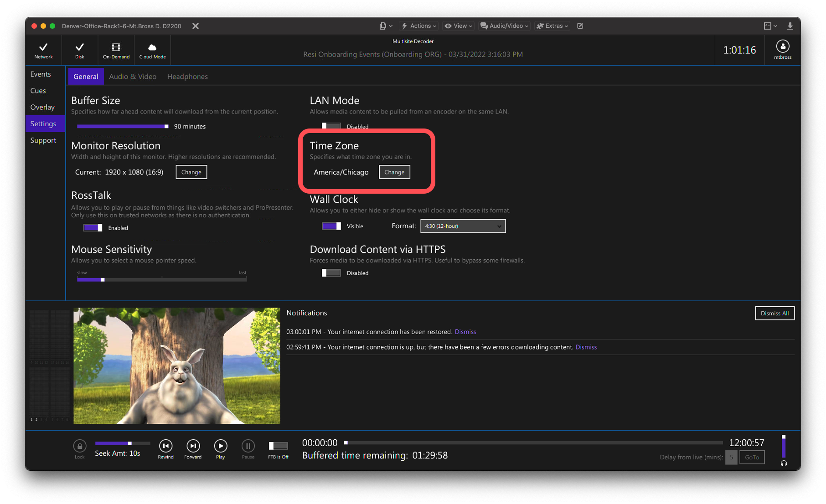Click the Network status checkmark icon

(x=43, y=47)
